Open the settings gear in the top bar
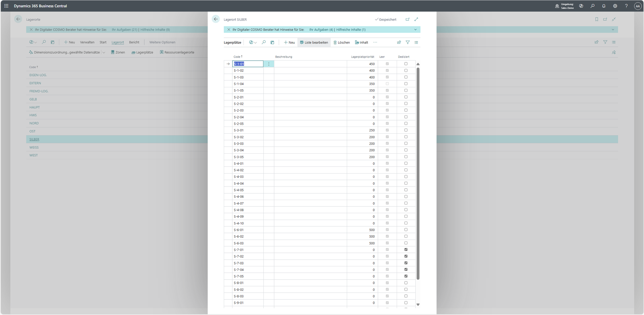This screenshot has height=315, width=644. (x=615, y=6)
